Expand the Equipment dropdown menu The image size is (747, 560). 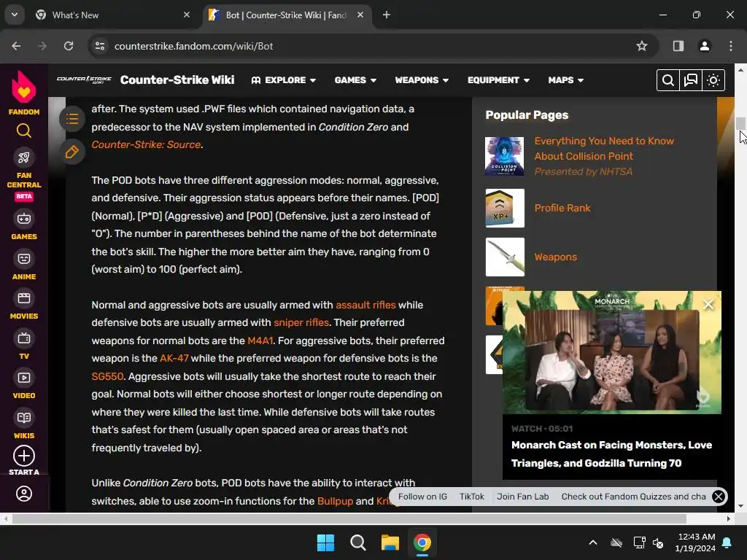pyautogui.click(x=498, y=80)
